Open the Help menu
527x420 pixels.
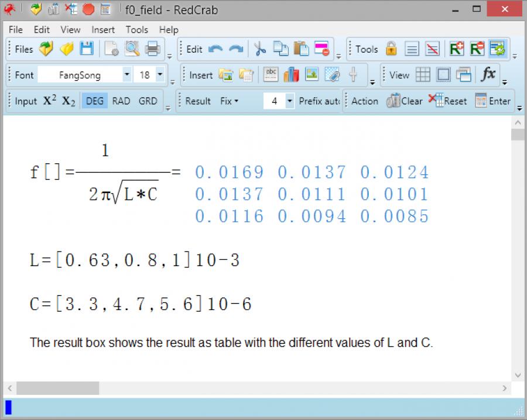[x=169, y=30]
